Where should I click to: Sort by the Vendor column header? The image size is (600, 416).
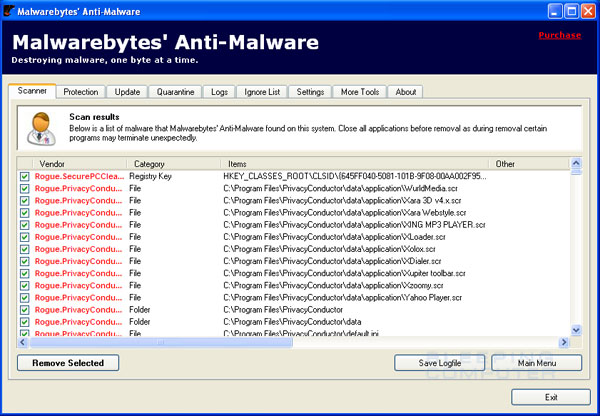(x=80, y=164)
